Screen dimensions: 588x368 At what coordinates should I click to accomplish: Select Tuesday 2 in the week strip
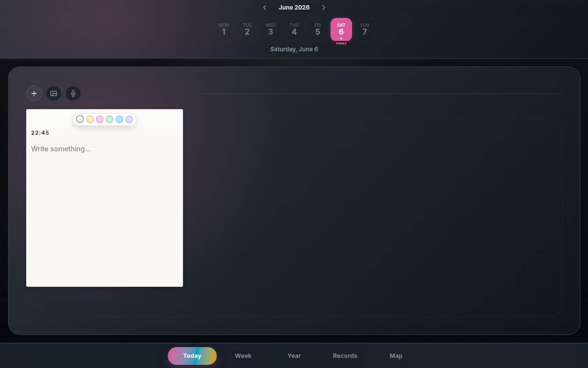[x=247, y=29]
